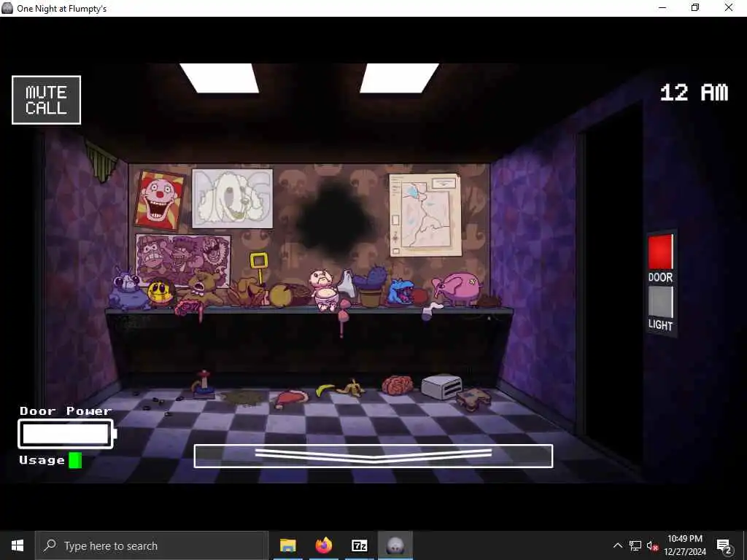Toggle the gray LIGHT button
The height and width of the screenshot is (560, 747).
(x=660, y=301)
